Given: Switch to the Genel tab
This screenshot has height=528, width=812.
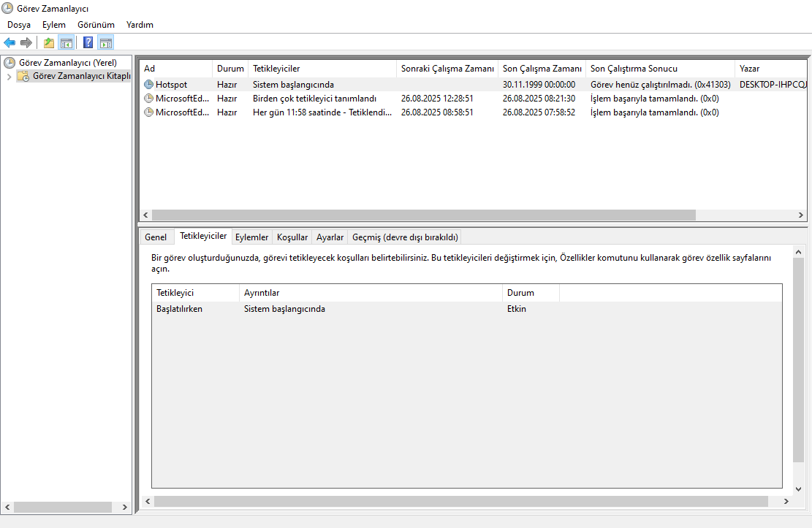Looking at the screenshot, I should 156,237.
